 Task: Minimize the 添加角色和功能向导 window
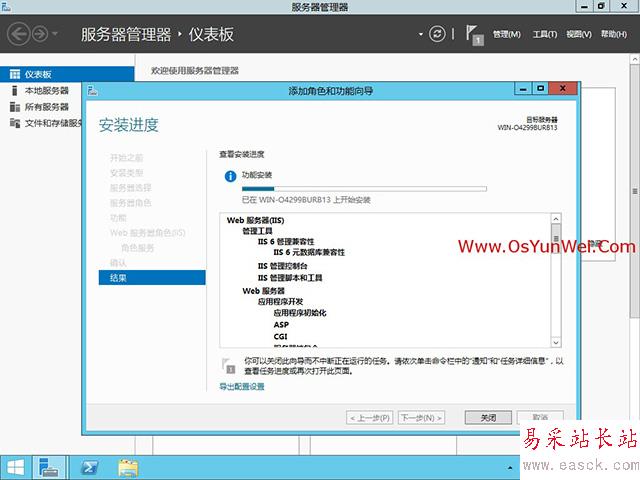click(x=523, y=88)
